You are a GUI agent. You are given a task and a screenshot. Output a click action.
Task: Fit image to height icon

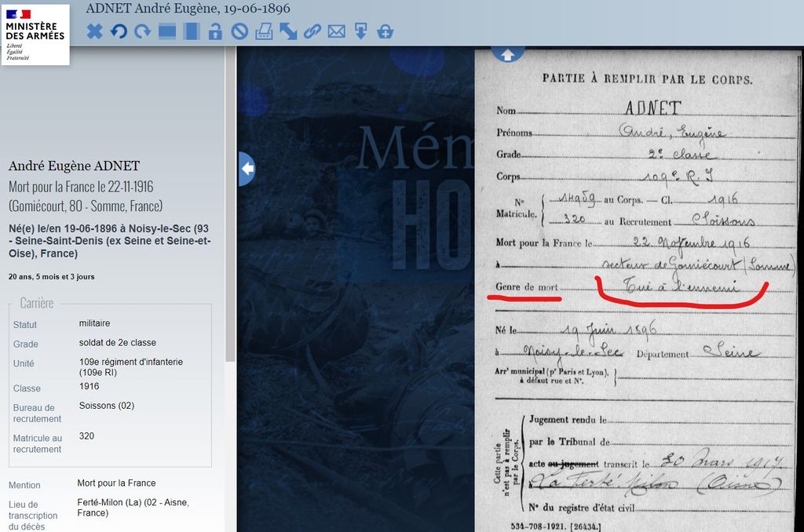(192, 31)
